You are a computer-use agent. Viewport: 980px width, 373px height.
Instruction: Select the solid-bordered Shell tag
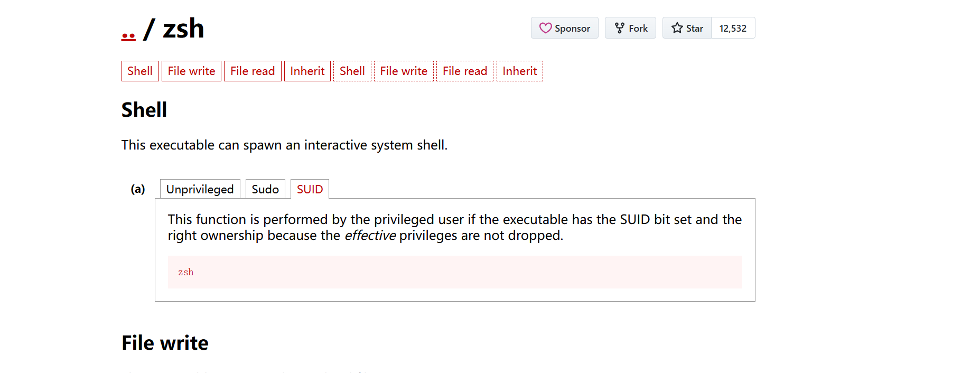140,71
